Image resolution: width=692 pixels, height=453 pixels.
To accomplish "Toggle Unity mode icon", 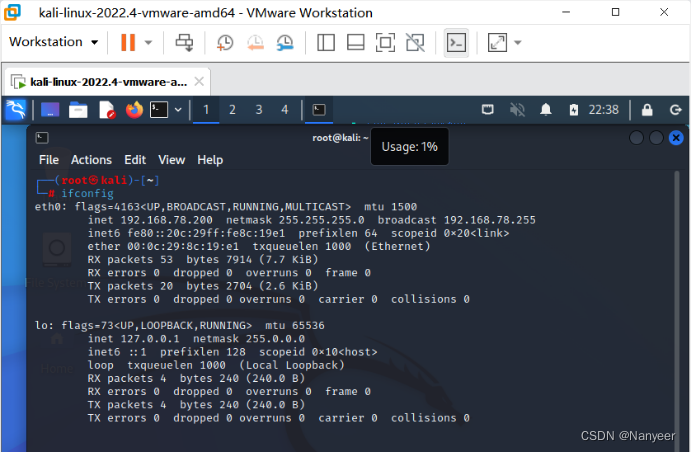I will (x=415, y=42).
